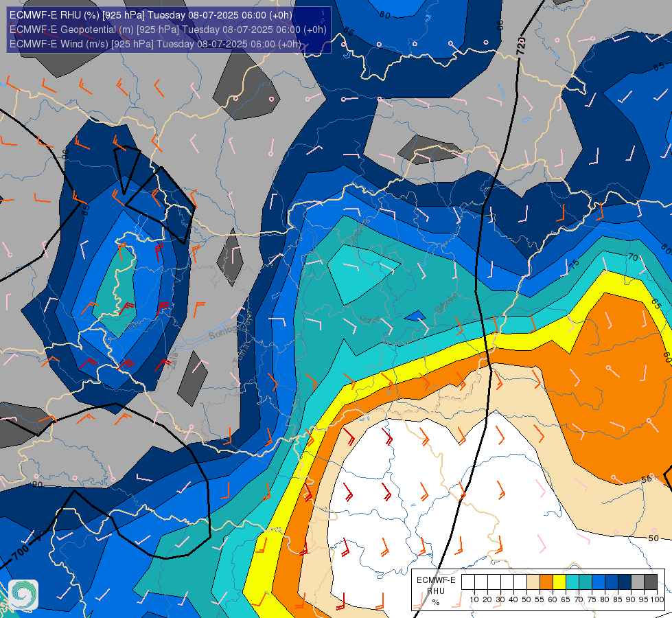Pick the light gray 90–95 legend swatch
Viewport: 672px width, 618px height.
(638, 582)
